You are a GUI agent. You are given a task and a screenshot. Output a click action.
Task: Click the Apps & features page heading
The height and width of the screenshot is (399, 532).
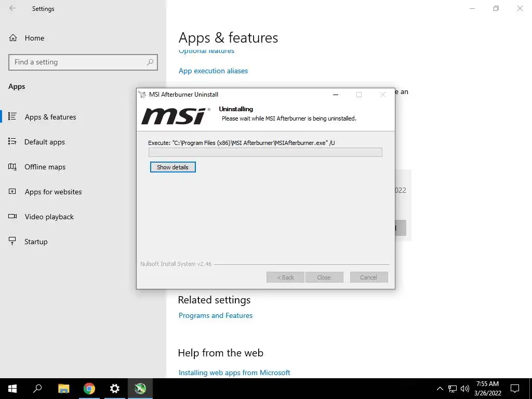(228, 37)
